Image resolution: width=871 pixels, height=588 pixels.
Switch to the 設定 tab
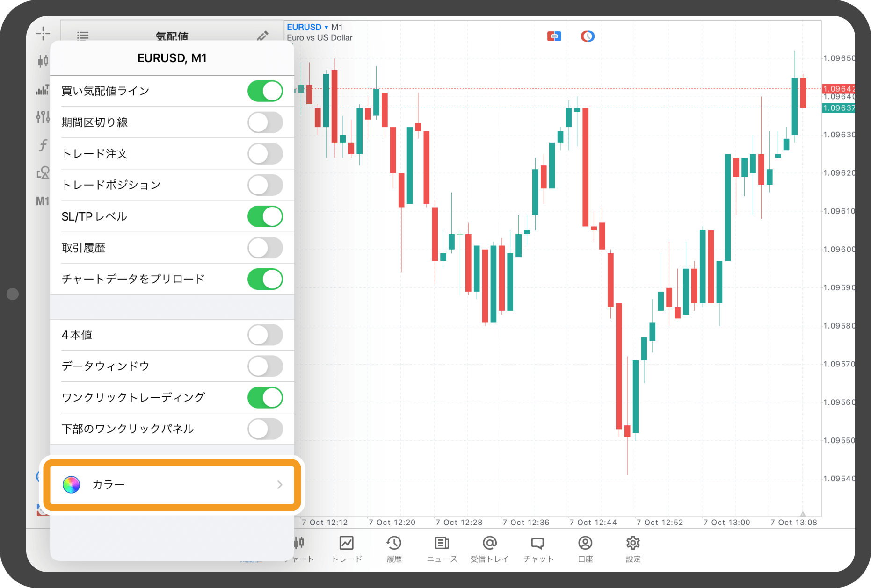coord(633,548)
